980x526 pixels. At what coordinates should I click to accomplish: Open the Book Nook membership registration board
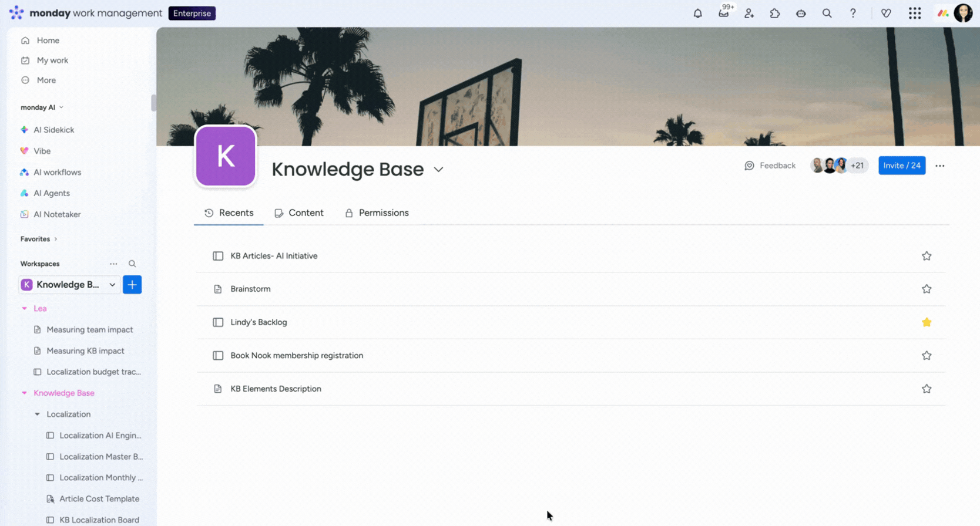click(297, 356)
